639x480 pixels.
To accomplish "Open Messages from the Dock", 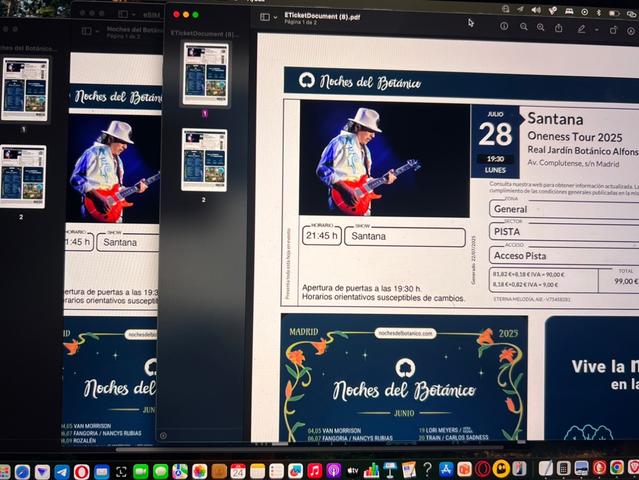I will pos(161,471).
